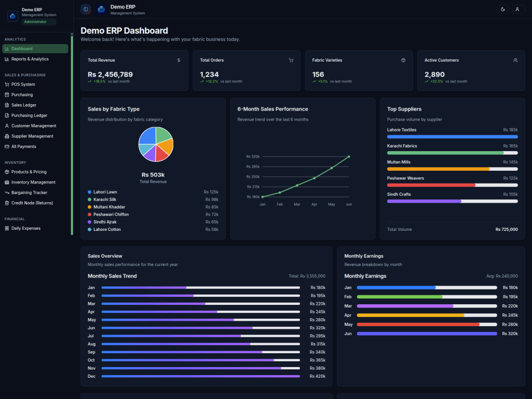
Task: Click the Customer Management person icon
Action: (7, 126)
